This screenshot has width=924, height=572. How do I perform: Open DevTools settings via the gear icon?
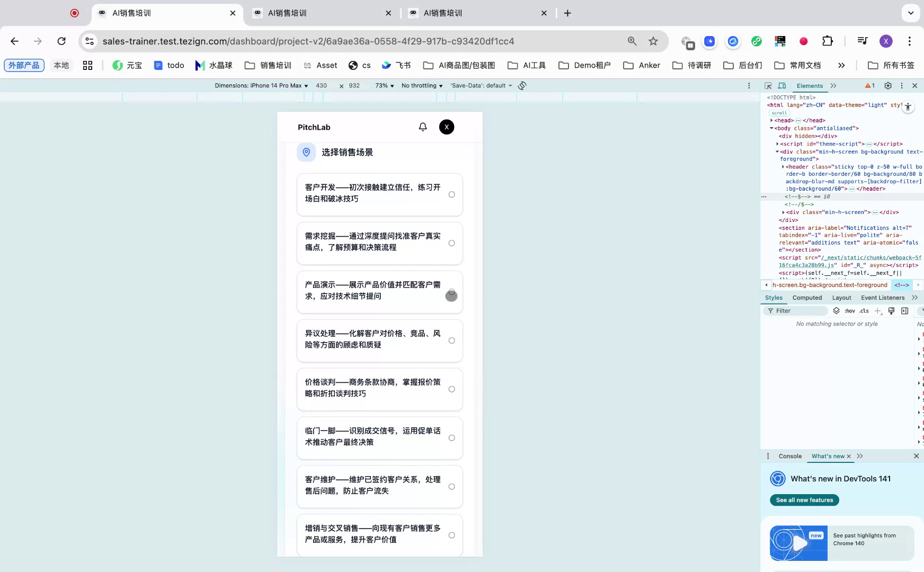pyautogui.click(x=888, y=85)
